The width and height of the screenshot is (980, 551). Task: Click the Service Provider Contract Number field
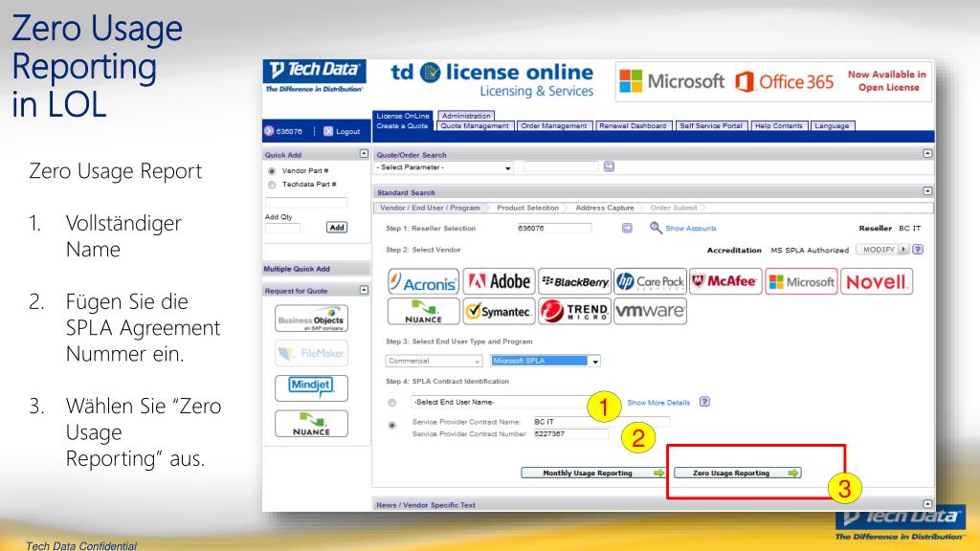tap(570, 434)
